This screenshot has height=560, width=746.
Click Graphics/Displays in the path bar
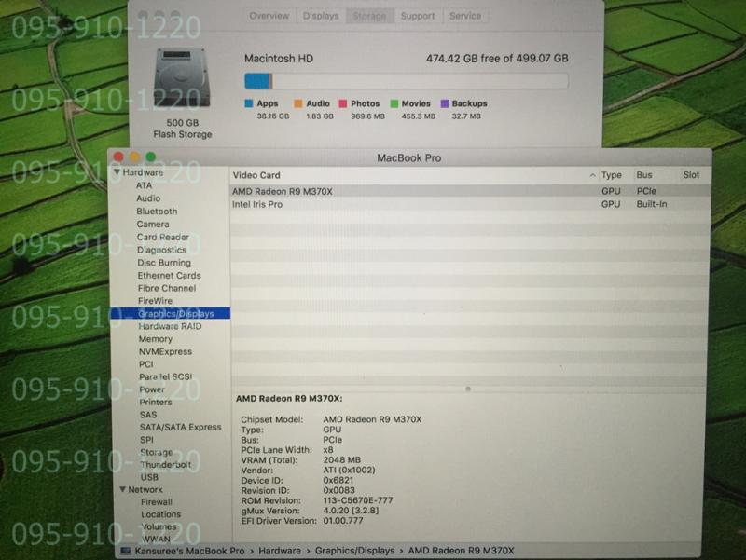[x=354, y=551]
